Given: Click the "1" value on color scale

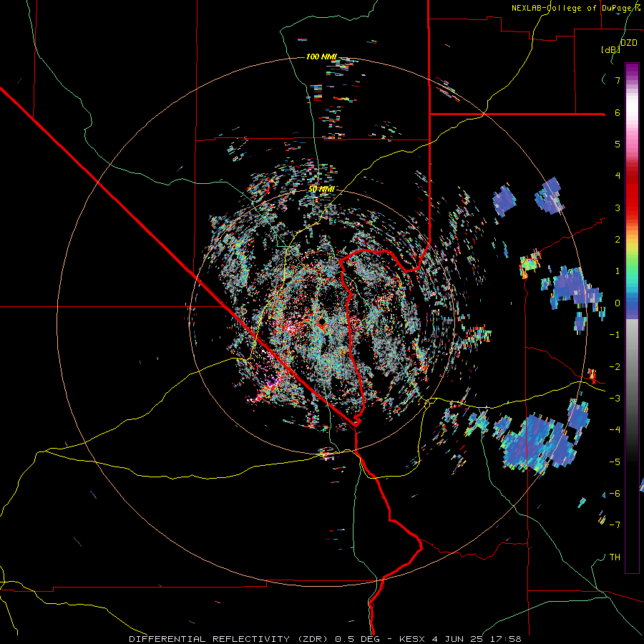Looking at the screenshot, I should pos(618,271).
